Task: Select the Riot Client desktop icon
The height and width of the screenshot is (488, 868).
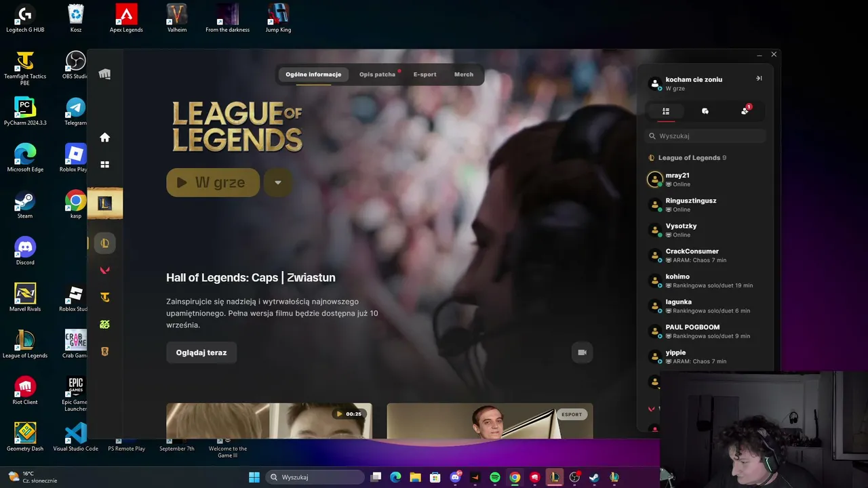Action: 25,390
